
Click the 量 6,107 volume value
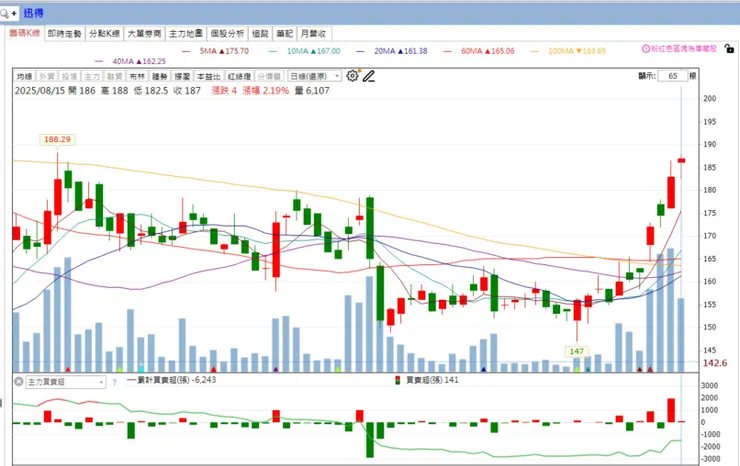tap(312, 91)
